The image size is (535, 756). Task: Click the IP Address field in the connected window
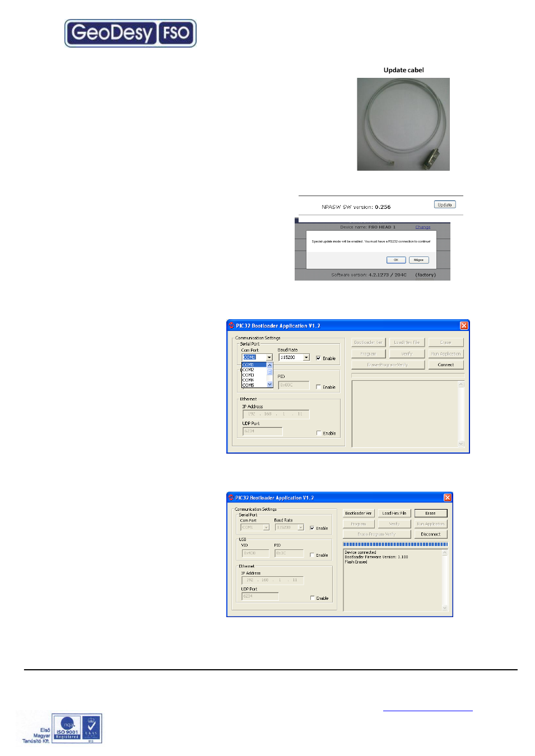pyautogui.click(x=273, y=580)
